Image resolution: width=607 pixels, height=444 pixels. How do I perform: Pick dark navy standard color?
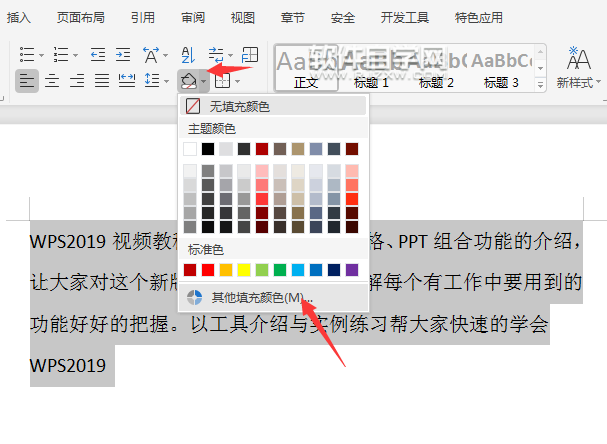(x=334, y=270)
